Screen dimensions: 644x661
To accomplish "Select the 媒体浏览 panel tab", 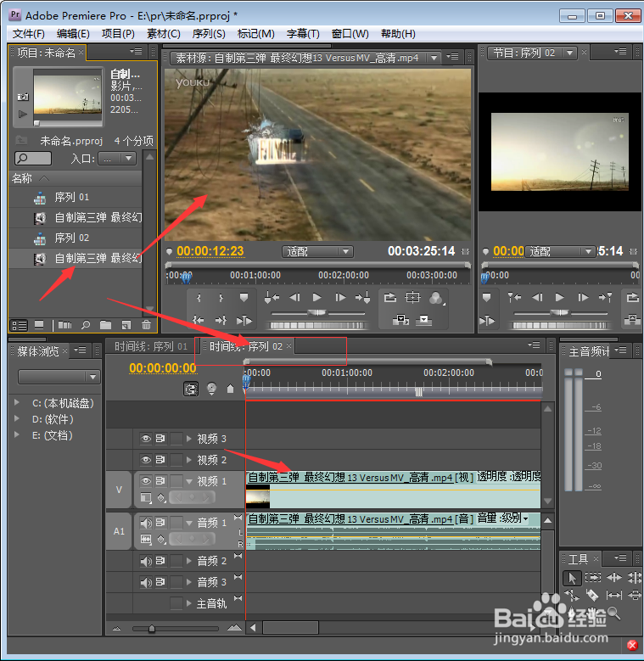I will point(38,351).
